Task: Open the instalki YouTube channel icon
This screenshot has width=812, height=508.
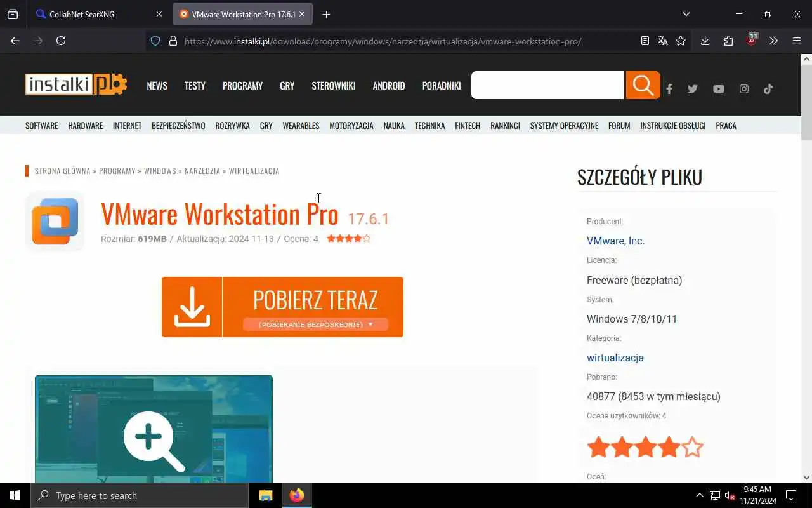Action: [718, 89]
